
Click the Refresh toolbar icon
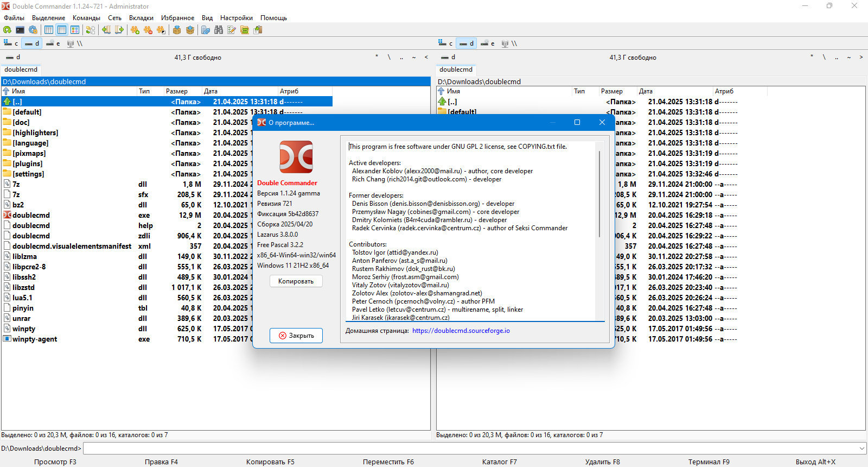pyautogui.click(x=7, y=30)
